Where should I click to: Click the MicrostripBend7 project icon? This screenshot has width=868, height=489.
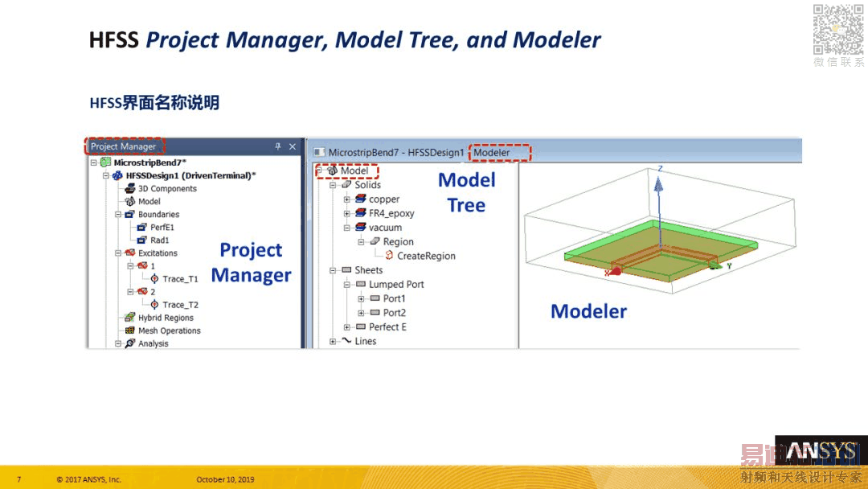point(105,162)
